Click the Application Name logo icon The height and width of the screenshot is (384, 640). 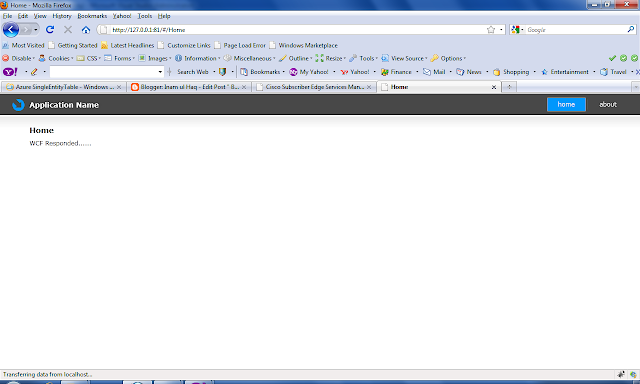[x=18, y=105]
